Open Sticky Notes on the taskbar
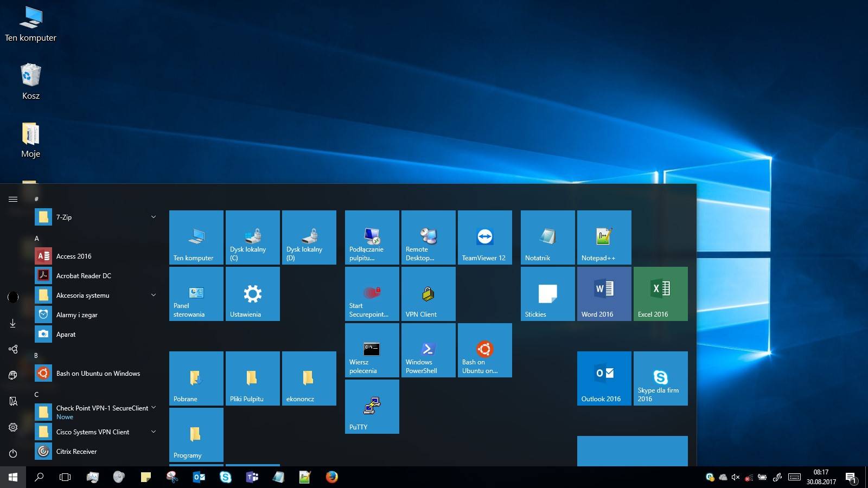 [x=145, y=477]
